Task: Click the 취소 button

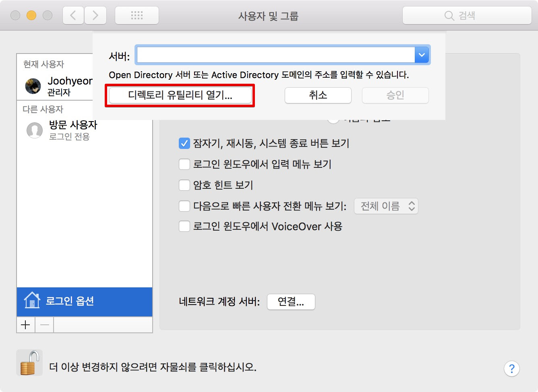Action: coord(318,95)
